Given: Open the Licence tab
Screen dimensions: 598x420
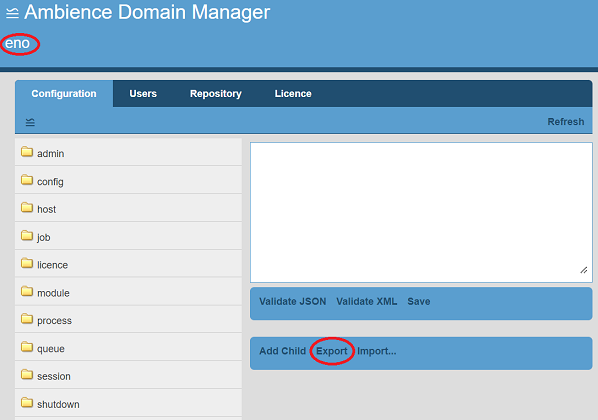Looking at the screenshot, I should [x=293, y=93].
